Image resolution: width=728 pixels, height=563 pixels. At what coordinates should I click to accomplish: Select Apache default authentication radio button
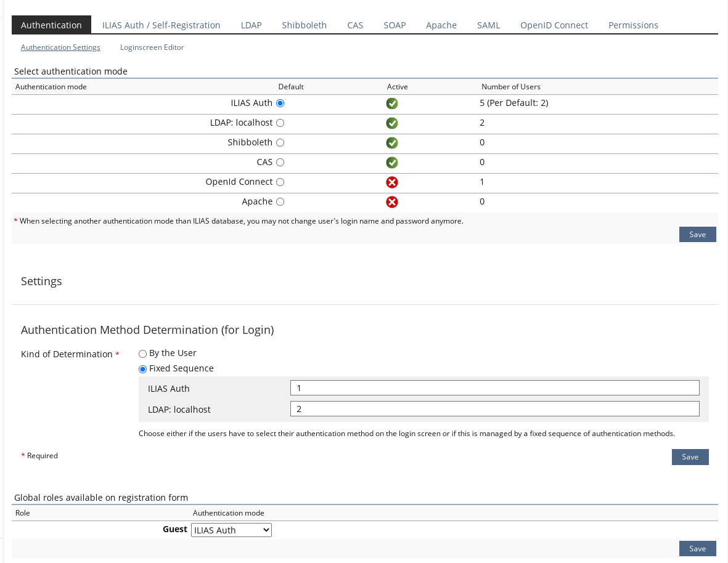pos(280,202)
